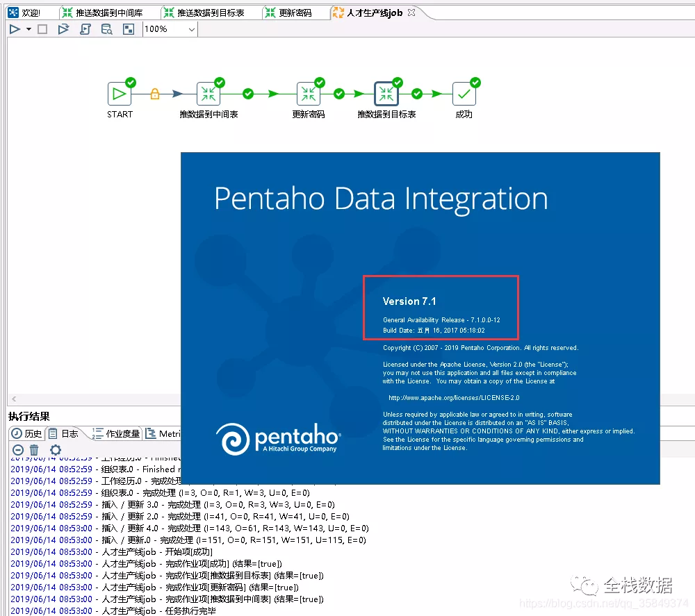This screenshot has height=616, width=695.
Task: Click the circle-minus icon in the log toolbar
Action: [18, 450]
